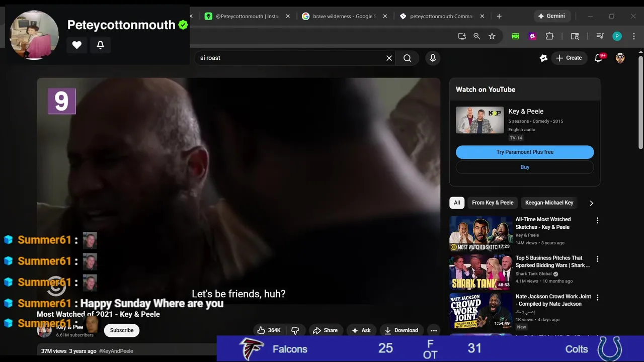
Task: Subscribe to the Key & Peele channel
Action: coord(122,330)
